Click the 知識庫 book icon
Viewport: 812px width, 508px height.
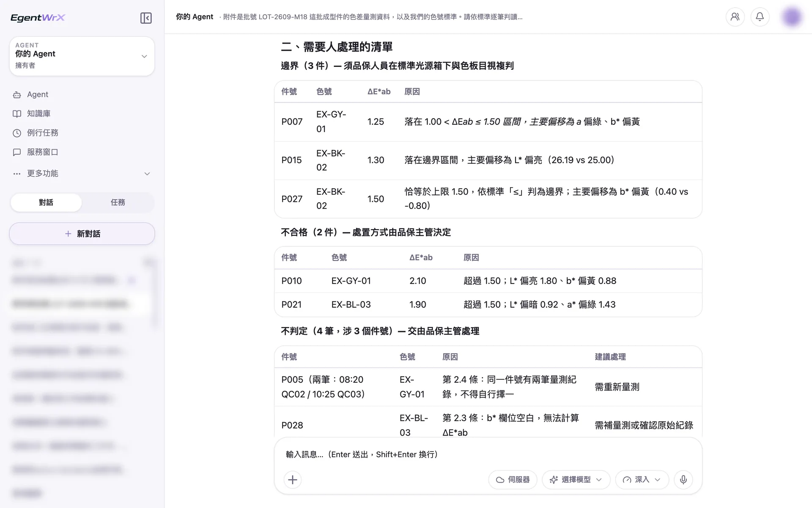[x=17, y=114]
